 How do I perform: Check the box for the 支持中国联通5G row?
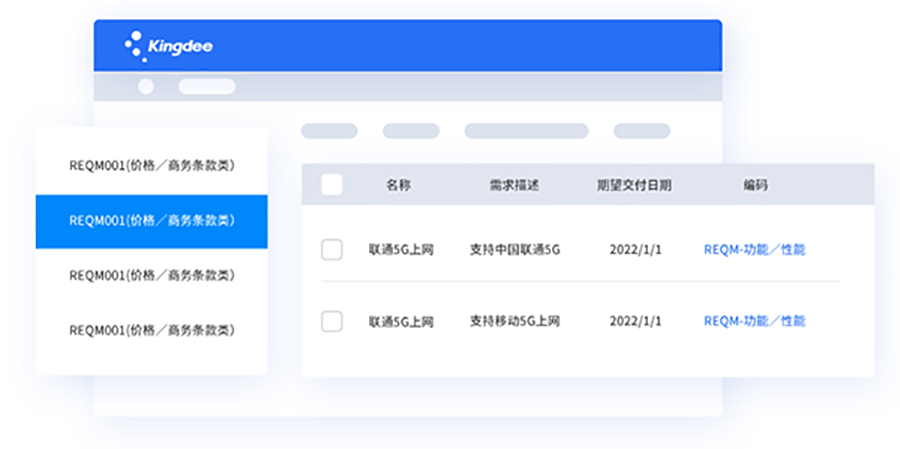pos(332,250)
